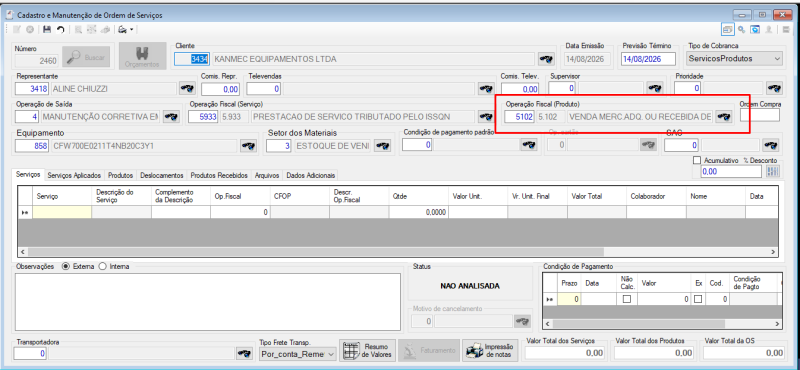The image size is (800, 370).
Task: Undo changes with the curved arrow icon
Action: point(60,30)
